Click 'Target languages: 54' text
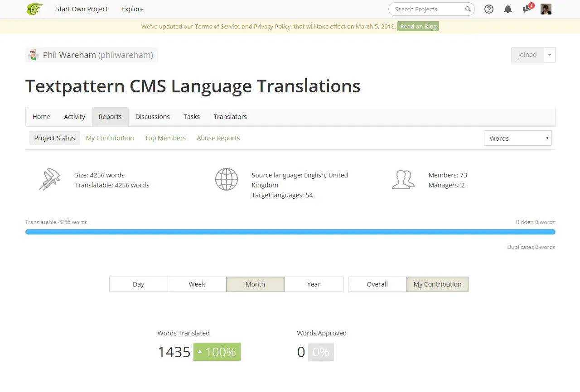This screenshot has width=580, height=392. pyautogui.click(x=282, y=195)
